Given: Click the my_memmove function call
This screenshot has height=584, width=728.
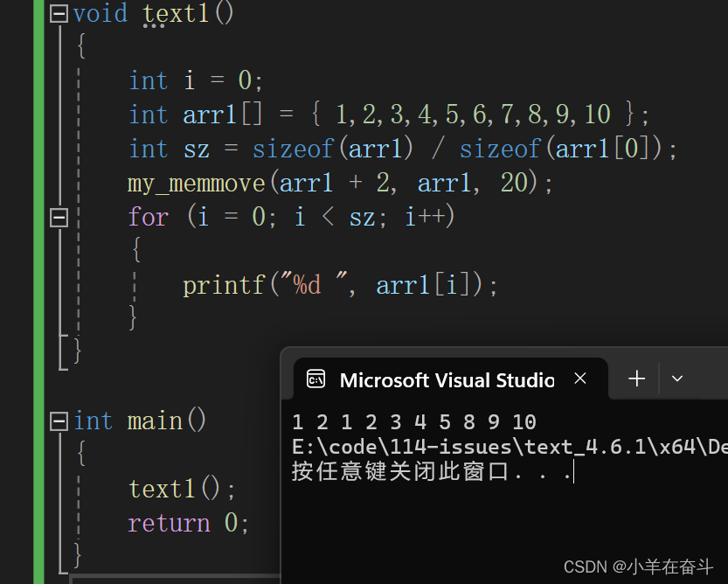Looking at the screenshot, I should click(x=340, y=183).
